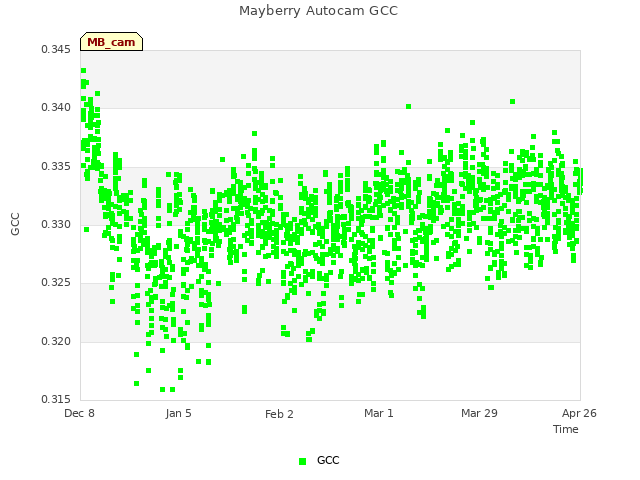Click the chart title Mayberry Autocam GCC

click(x=318, y=11)
